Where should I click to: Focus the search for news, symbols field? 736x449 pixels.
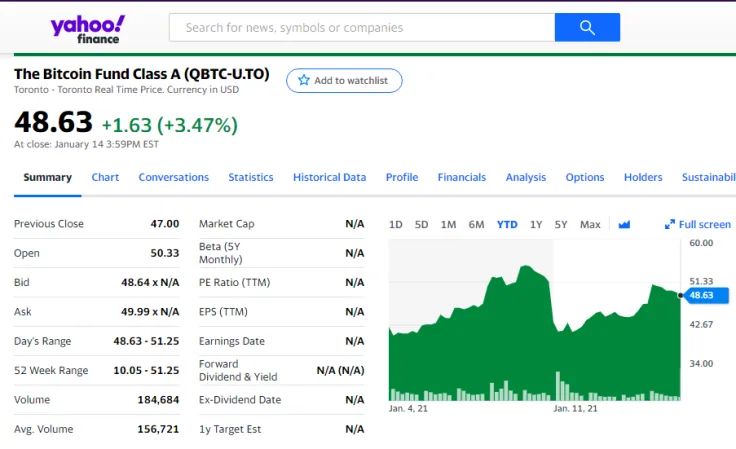point(362,27)
